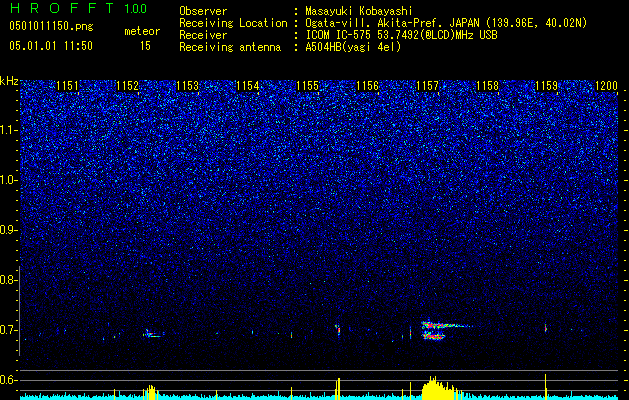Click the 1152 time axis marker
Viewport: 629px width, 400px height.
pos(128,86)
